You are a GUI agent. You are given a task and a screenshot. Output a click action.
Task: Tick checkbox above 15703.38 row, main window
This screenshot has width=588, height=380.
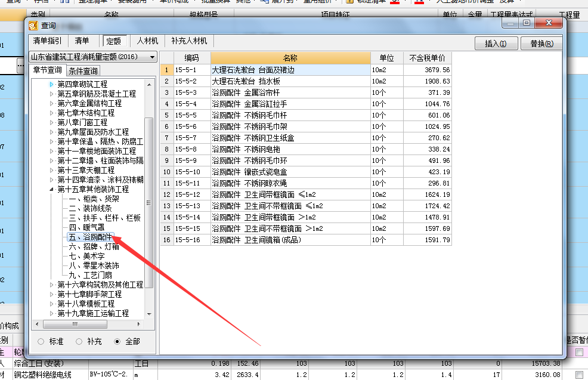(580, 352)
